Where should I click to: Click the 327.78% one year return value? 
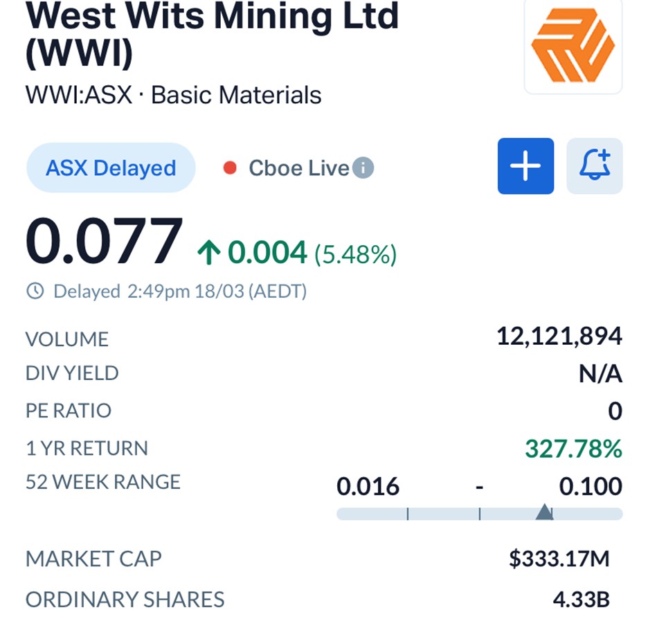pyautogui.click(x=573, y=449)
